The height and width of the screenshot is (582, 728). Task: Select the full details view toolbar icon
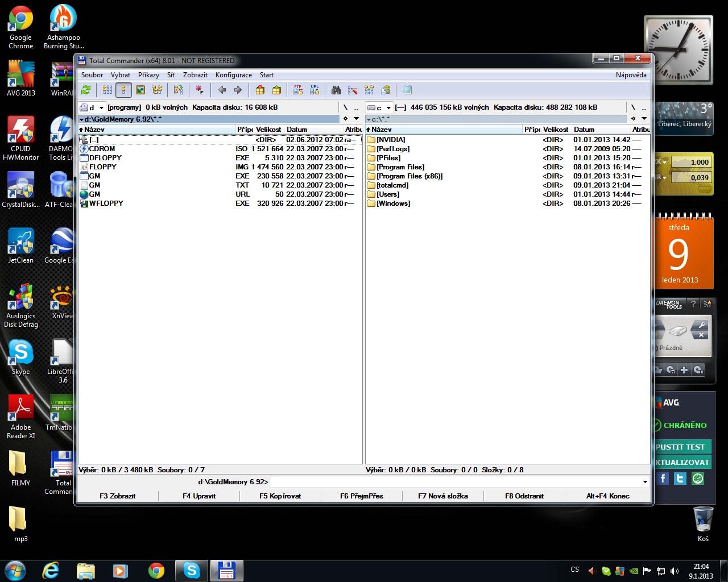click(x=123, y=90)
